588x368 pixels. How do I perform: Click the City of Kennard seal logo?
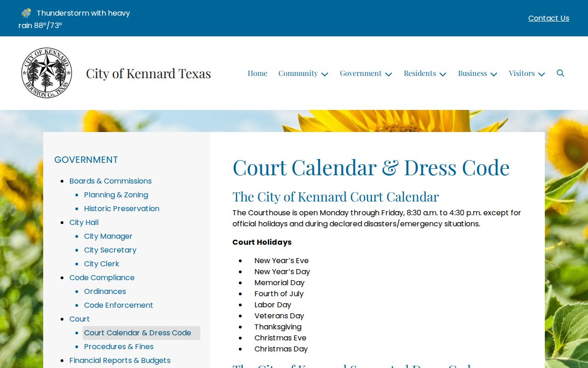click(x=46, y=73)
